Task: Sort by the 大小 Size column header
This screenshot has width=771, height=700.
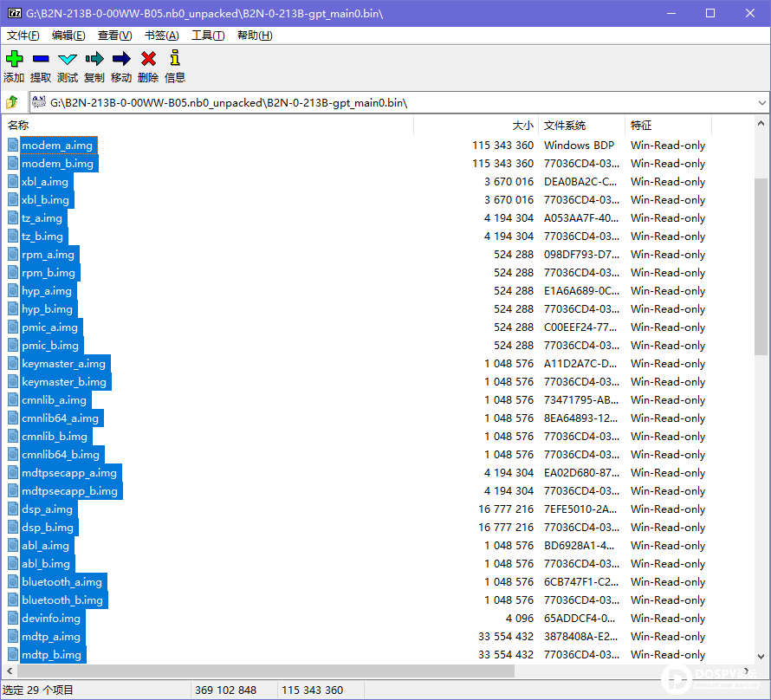Action: pyautogui.click(x=476, y=126)
